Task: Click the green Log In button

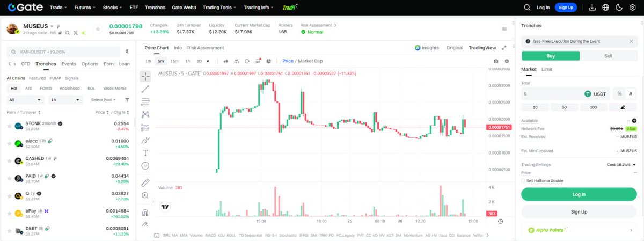Action: click(x=579, y=194)
